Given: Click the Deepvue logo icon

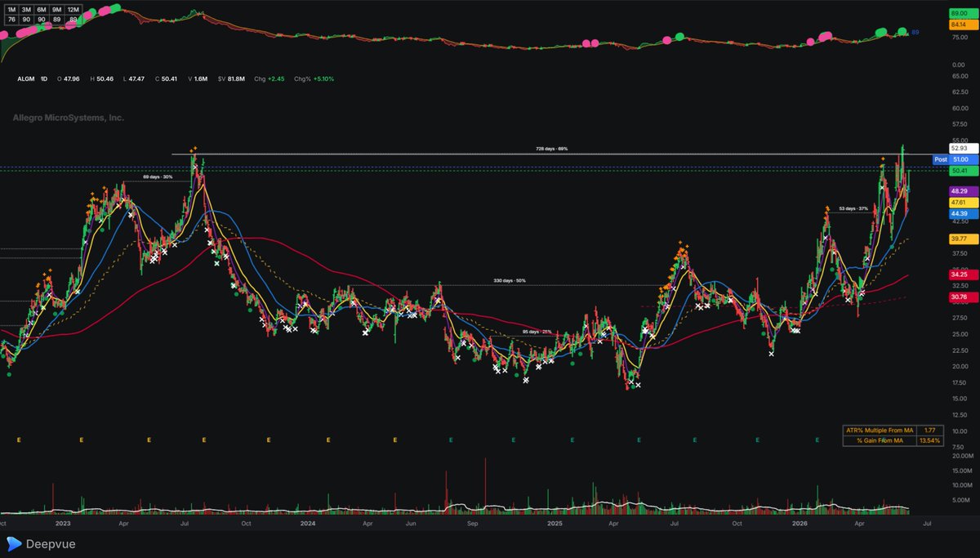Looking at the screenshot, I should (14, 543).
